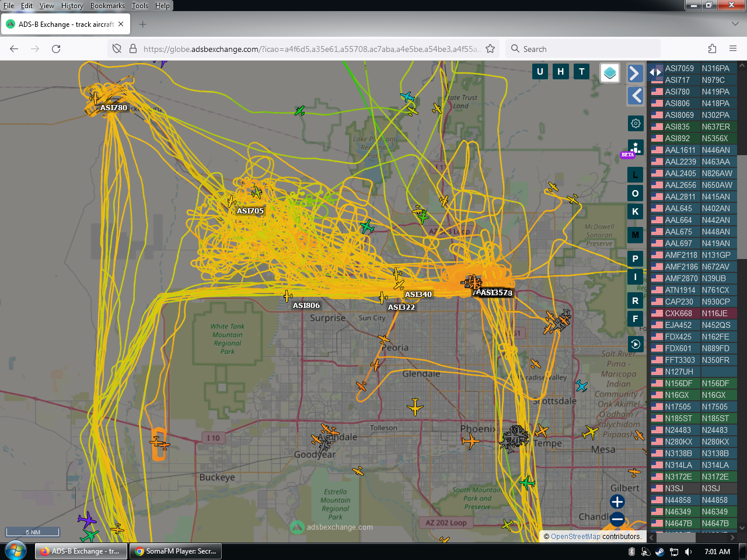Open the History menu
Screen dimensions: 747x560
coord(72,6)
